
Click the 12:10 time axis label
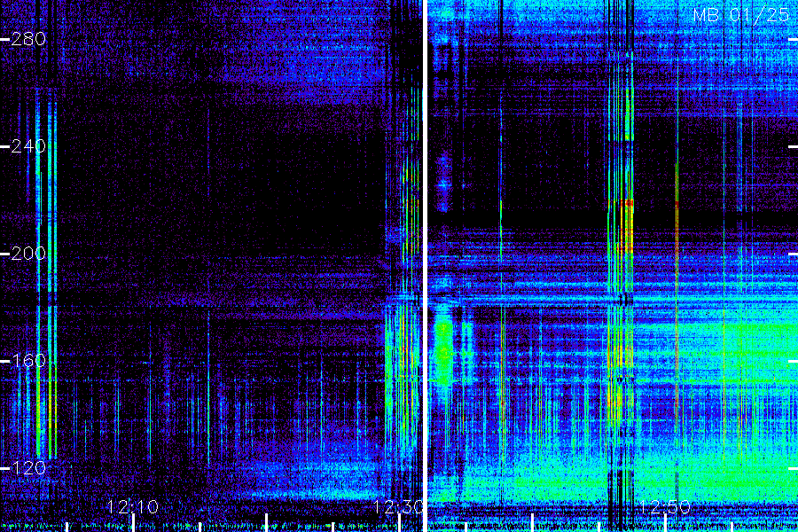133,507
